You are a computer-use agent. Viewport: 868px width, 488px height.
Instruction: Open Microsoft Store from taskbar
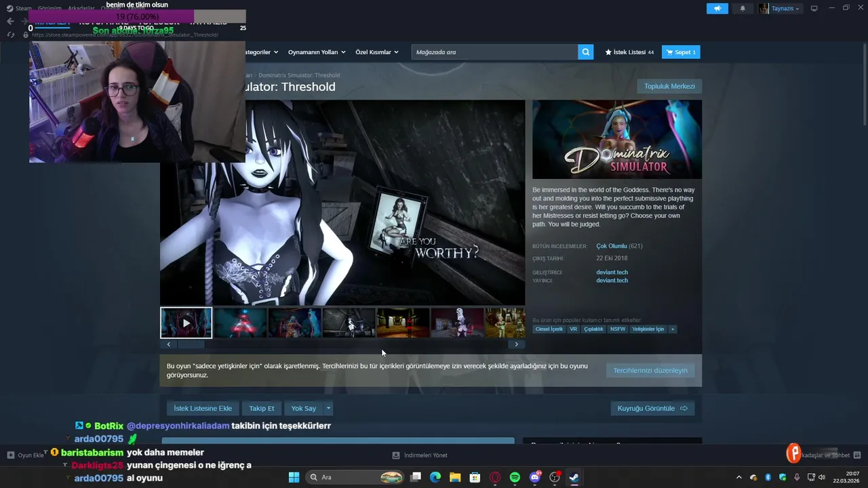(475, 477)
